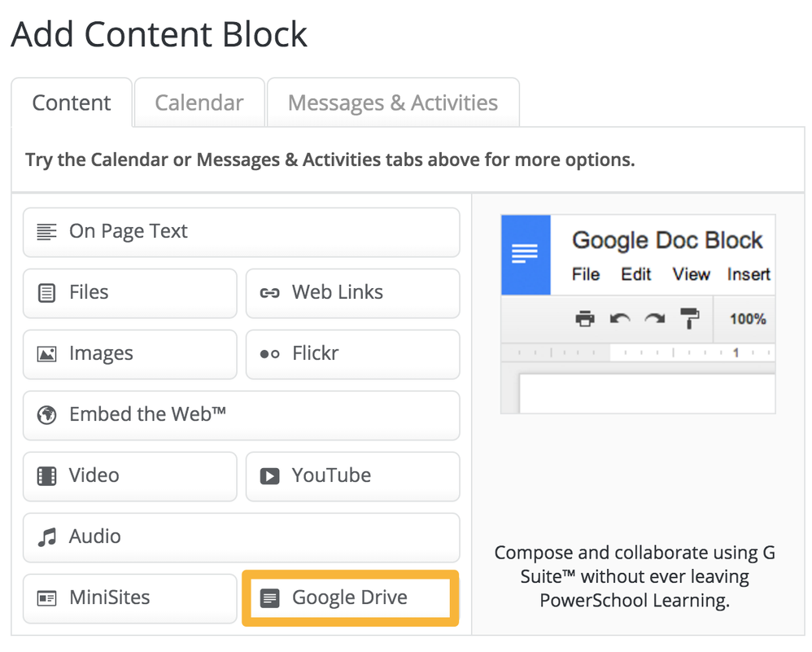Select the Web Links block
Viewport: 812px width, 652px height.
[352, 293]
